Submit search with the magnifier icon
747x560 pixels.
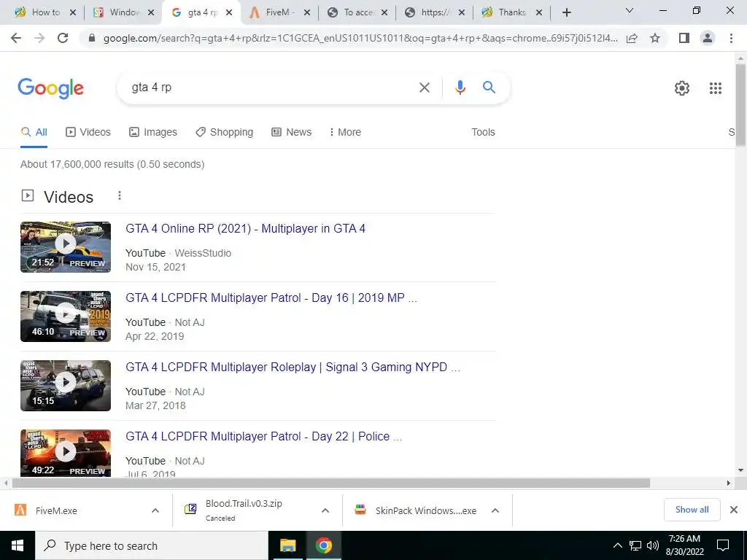click(489, 87)
